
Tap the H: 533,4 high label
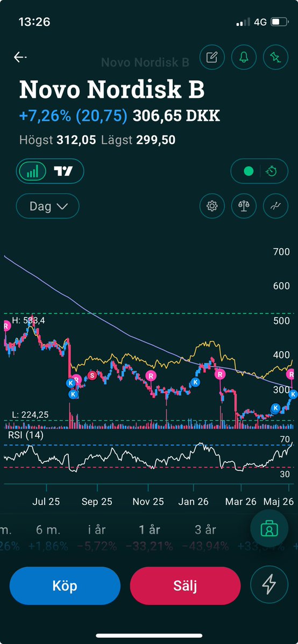28,320
